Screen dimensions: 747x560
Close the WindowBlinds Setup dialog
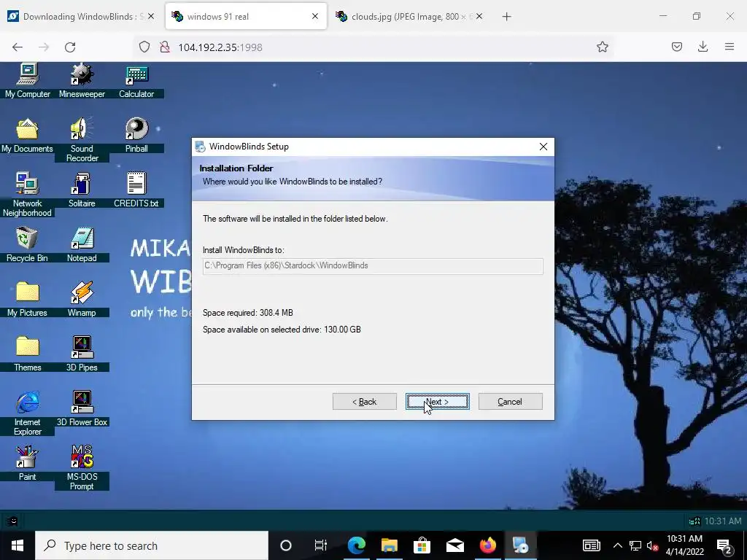[543, 147]
